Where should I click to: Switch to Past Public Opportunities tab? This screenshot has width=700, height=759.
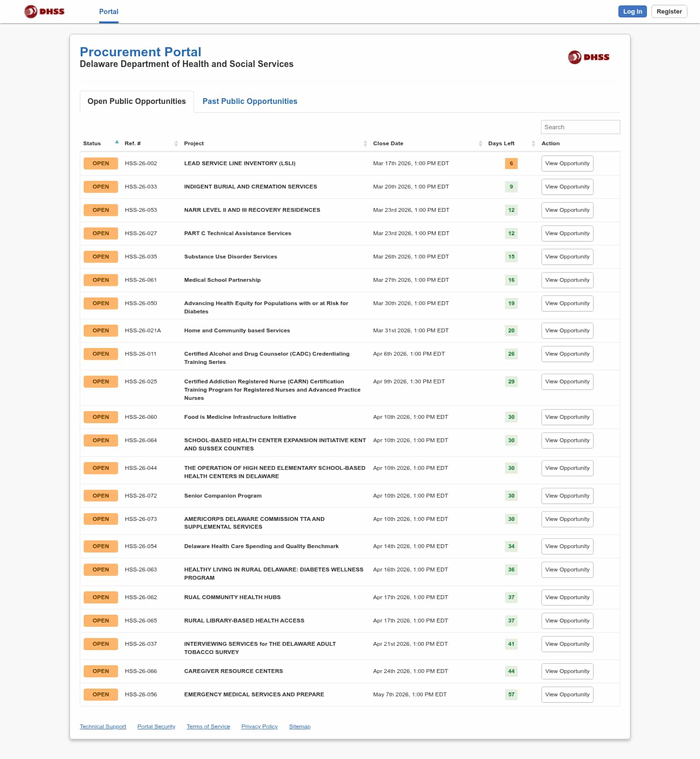point(249,102)
